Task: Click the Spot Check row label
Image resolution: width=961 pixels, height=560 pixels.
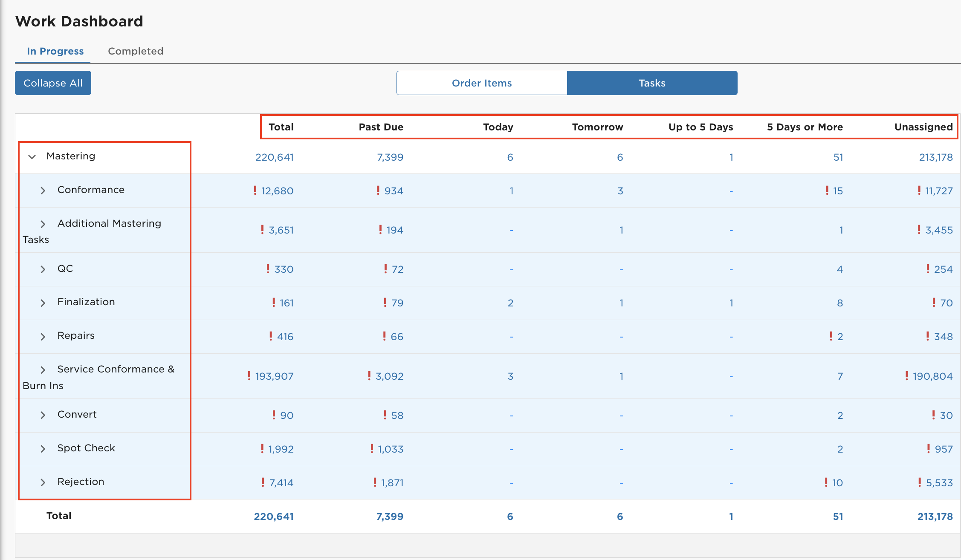Action: click(86, 448)
